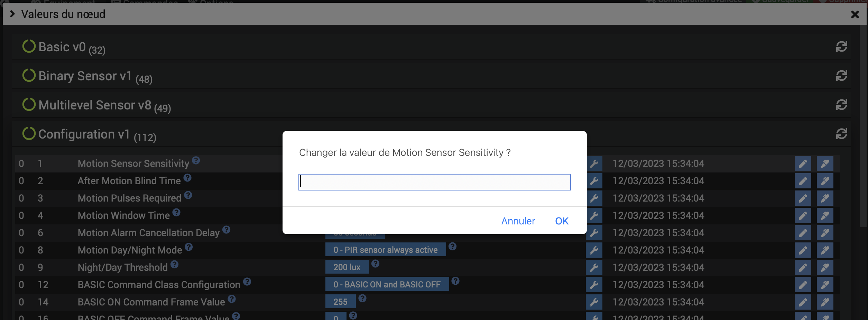Expand Binary Sensor v1 section
The width and height of the screenshot is (868, 320).
[x=85, y=76]
